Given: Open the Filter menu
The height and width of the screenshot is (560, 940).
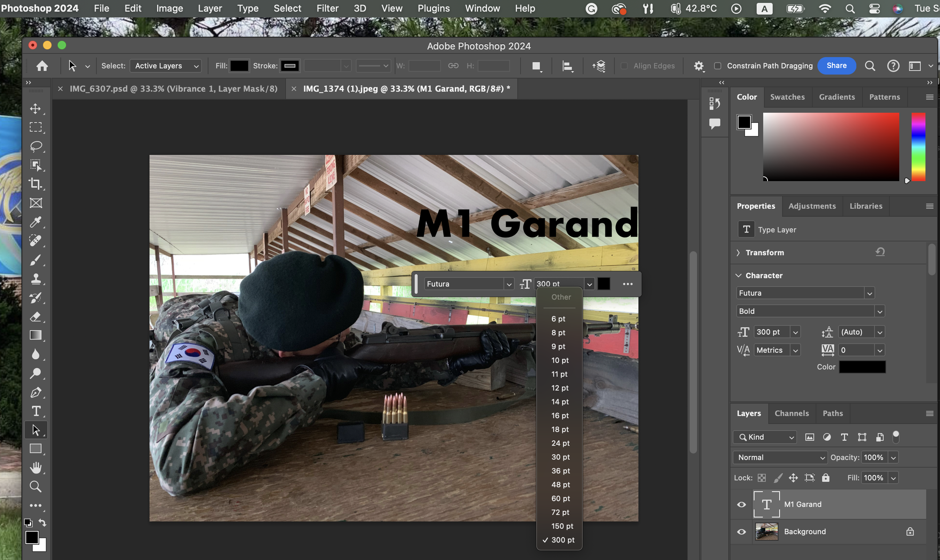Looking at the screenshot, I should [x=327, y=8].
